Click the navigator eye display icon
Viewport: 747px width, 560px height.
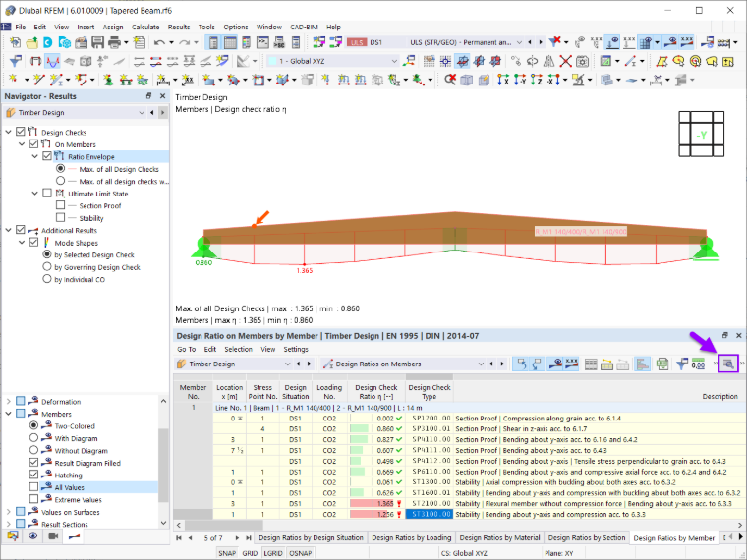tap(32, 536)
